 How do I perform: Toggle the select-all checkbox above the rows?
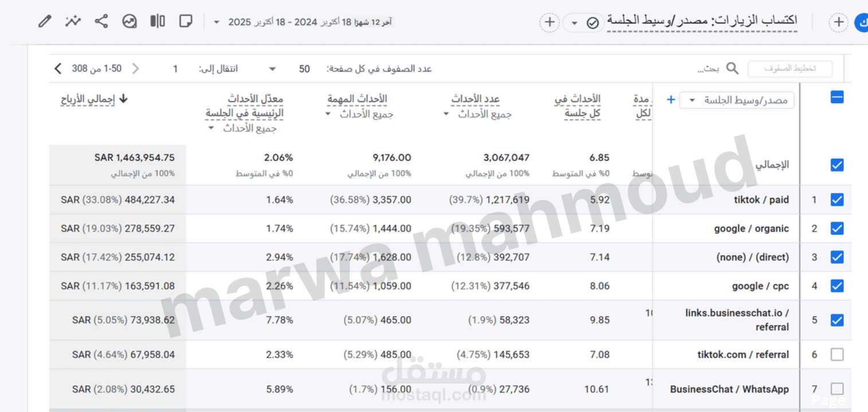[837, 96]
